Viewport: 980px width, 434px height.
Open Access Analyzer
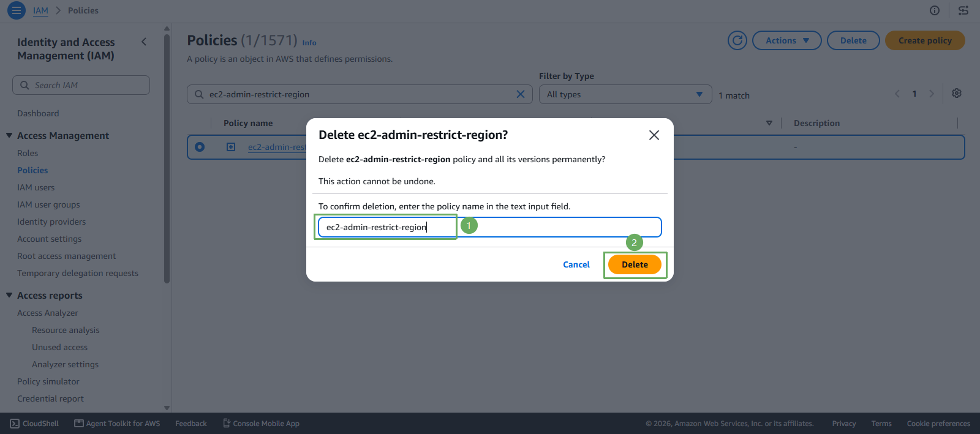coord(48,313)
